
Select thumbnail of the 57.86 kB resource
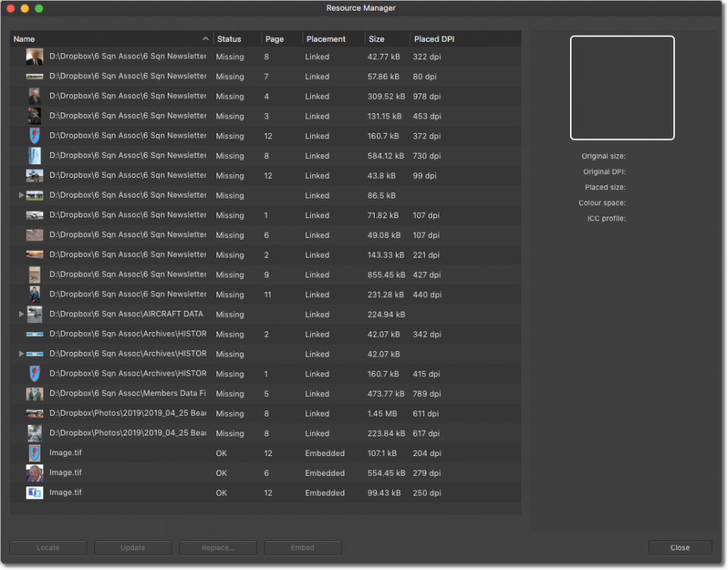click(34, 76)
